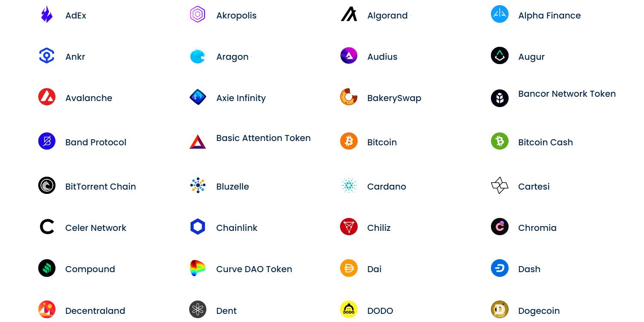Click the Avalanche logo icon

pos(46,97)
